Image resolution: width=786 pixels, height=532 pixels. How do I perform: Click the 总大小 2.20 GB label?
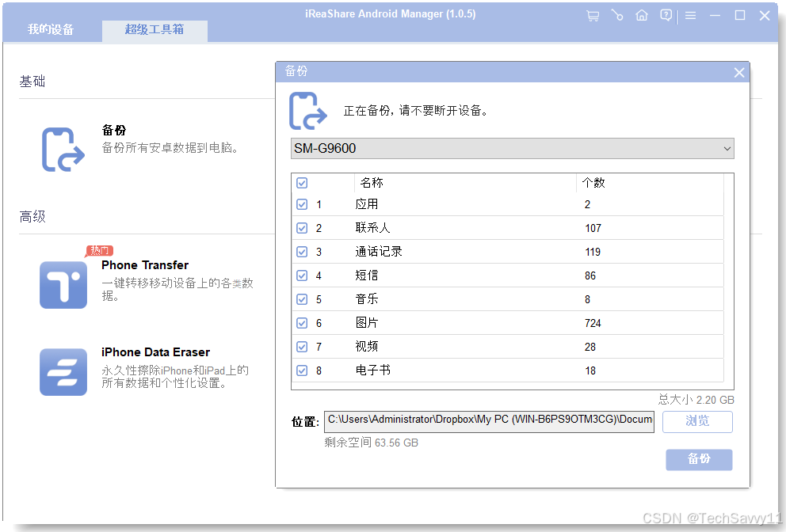[696, 400]
